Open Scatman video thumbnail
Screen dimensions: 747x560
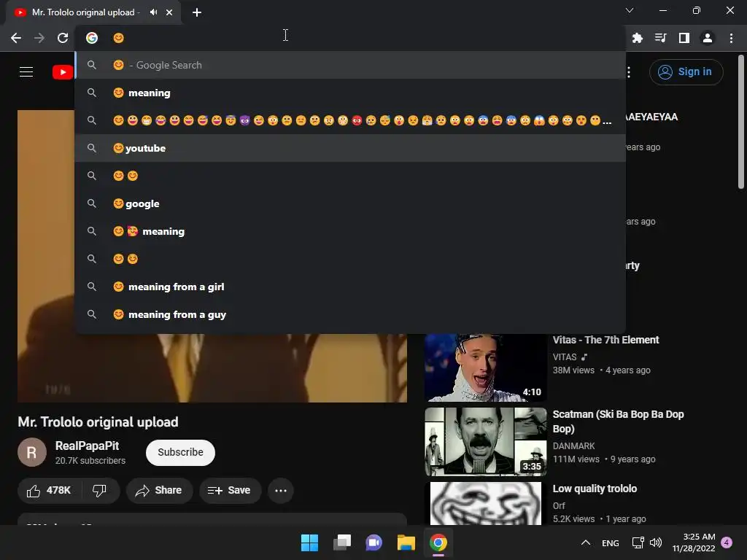pyautogui.click(x=485, y=441)
